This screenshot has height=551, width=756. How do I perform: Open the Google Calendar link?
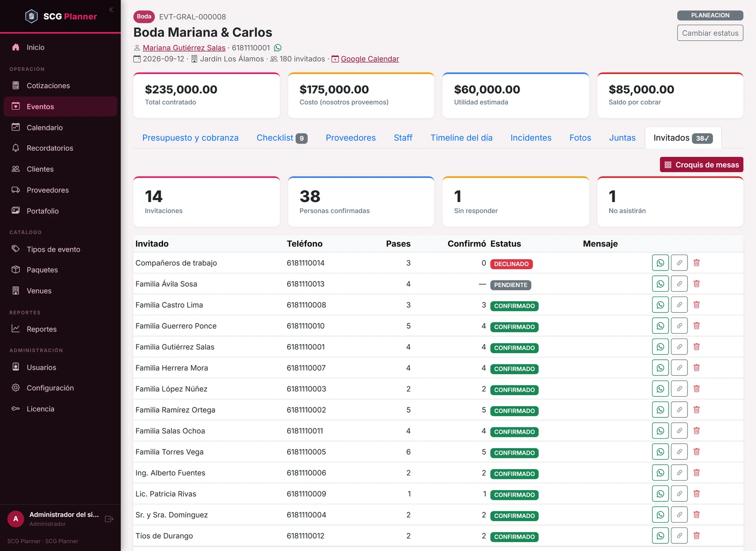(369, 59)
